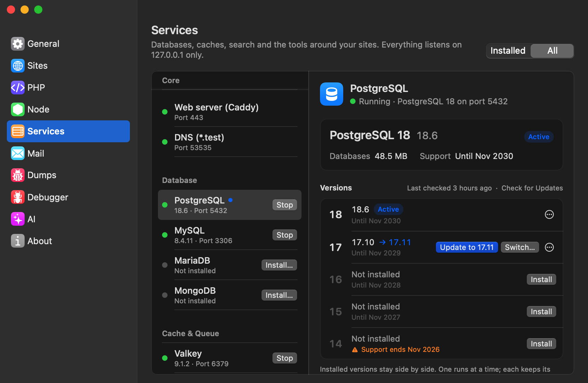The width and height of the screenshot is (588, 383).
Task: Open more options for PostgreSQL 18.6
Action: click(x=549, y=214)
